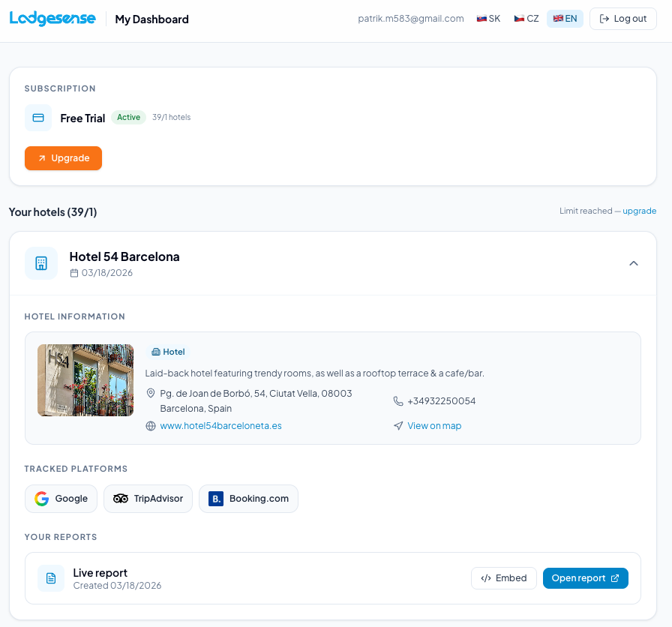Click the Active subscription status badge
Viewport: 672px width, 627px height.
click(128, 117)
